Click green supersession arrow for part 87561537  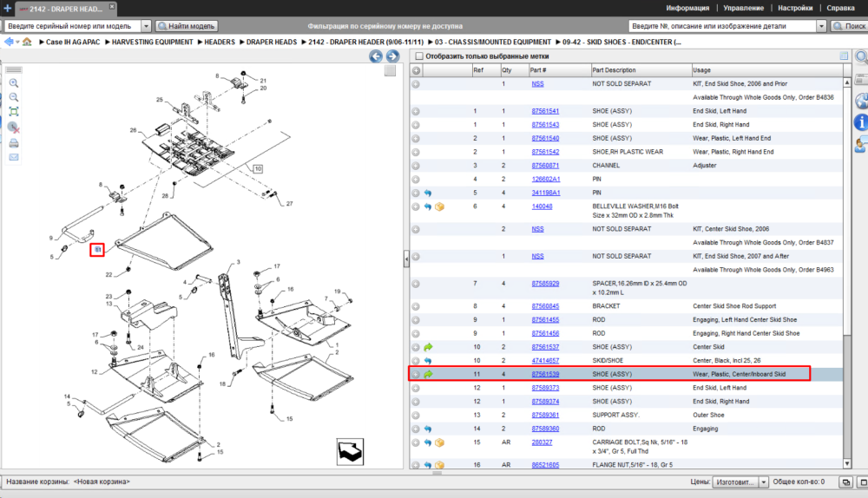tap(428, 348)
